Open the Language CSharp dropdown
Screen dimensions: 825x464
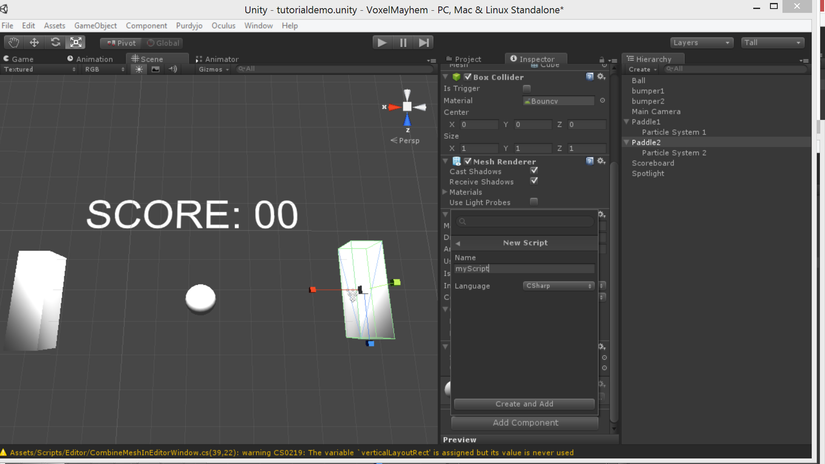click(x=559, y=286)
